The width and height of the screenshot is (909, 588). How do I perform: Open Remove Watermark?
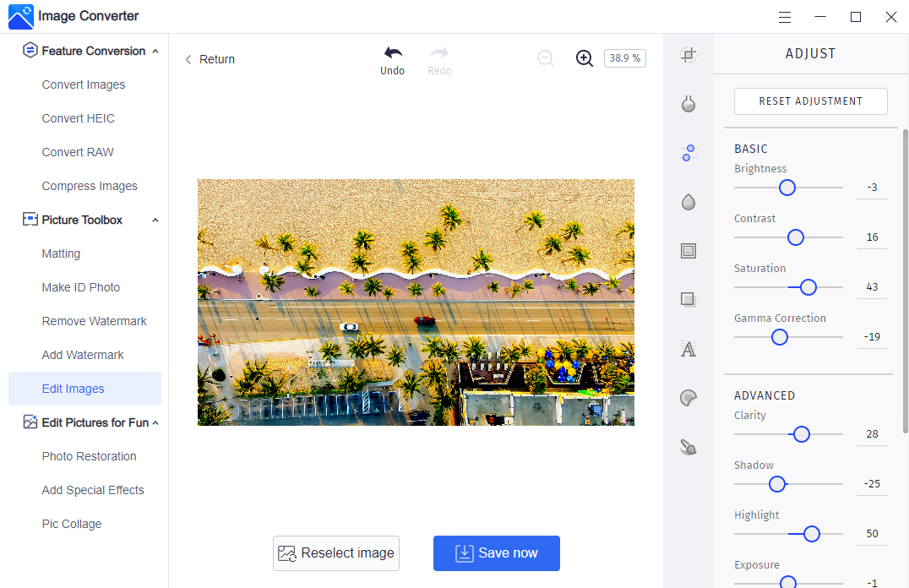95,321
